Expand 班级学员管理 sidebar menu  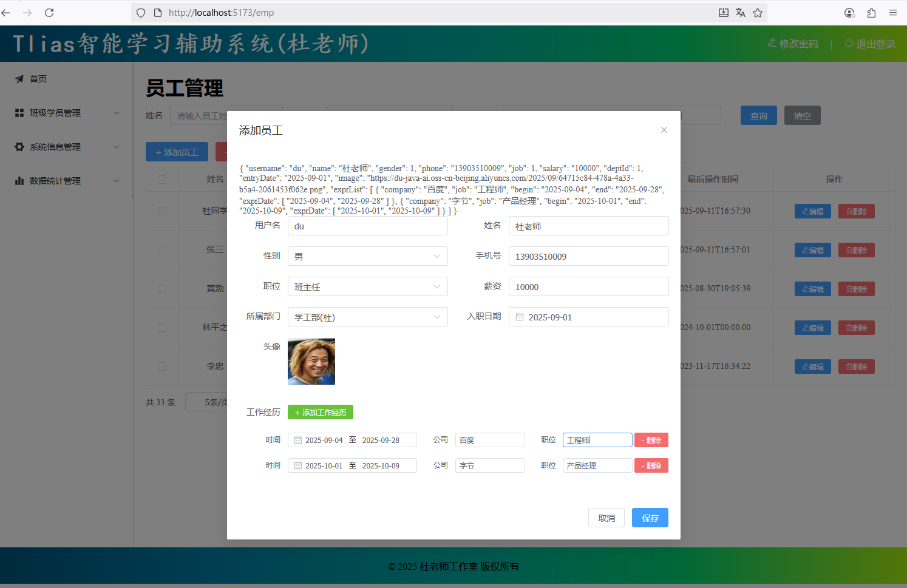67,113
